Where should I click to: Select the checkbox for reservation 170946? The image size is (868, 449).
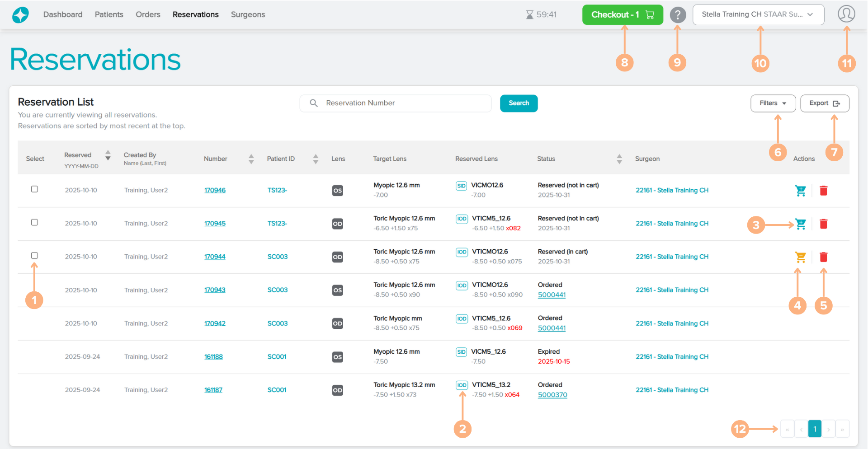[34, 189]
